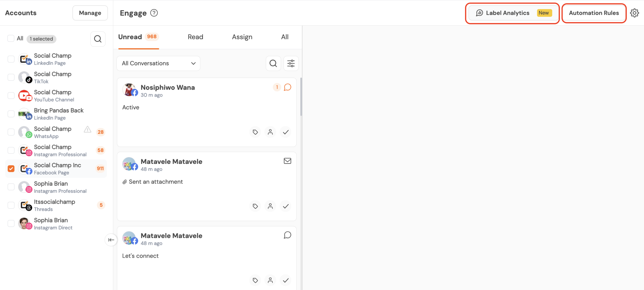Click the Automation Rules button
644x290 pixels.
[594, 13]
